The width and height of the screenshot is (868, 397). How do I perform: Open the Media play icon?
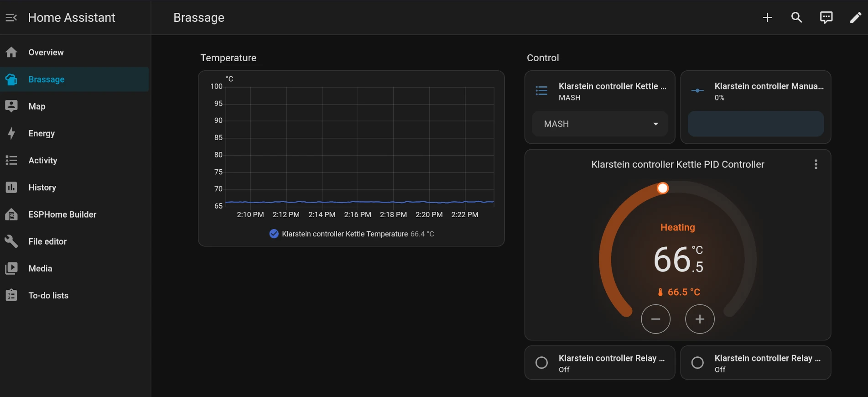11,268
